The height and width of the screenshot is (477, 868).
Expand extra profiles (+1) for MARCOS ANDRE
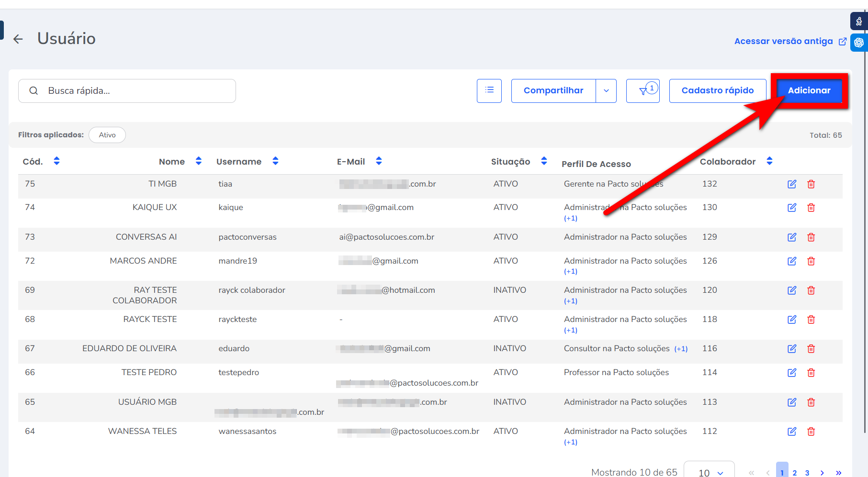coord(571,272)
